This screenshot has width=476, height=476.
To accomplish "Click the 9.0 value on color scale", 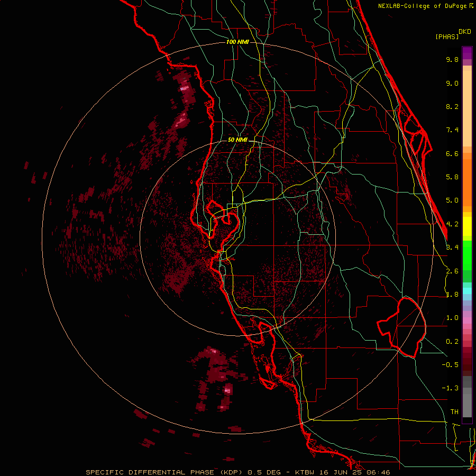I will tap(452, 83).
